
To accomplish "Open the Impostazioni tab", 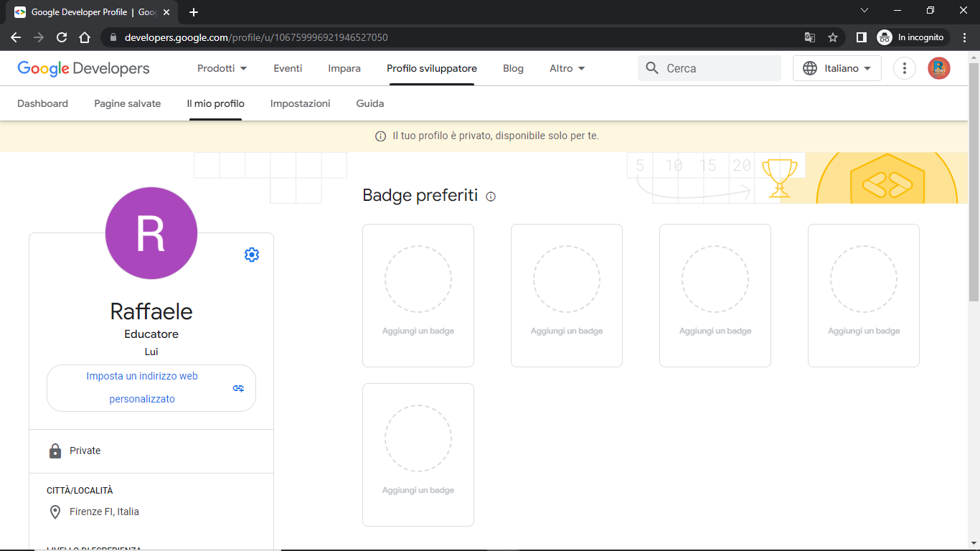I will (300, 103).
